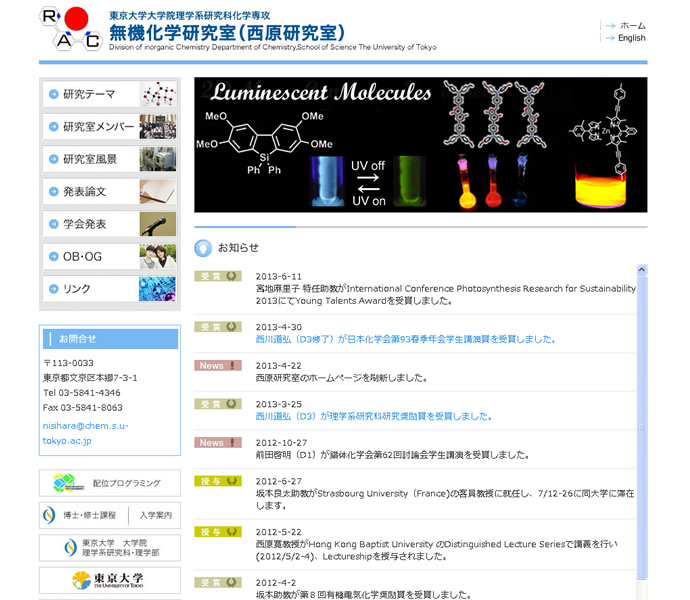The image size is (690, 600).
Task: Click the lightbulb icon beside お知らせ
Action: point(203,248)
